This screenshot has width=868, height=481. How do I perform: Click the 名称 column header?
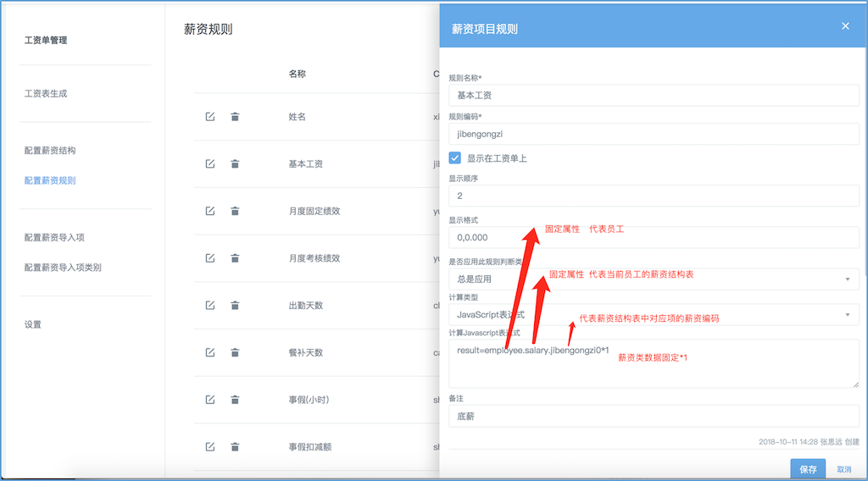pyautogui.click(x=298, y=74)
